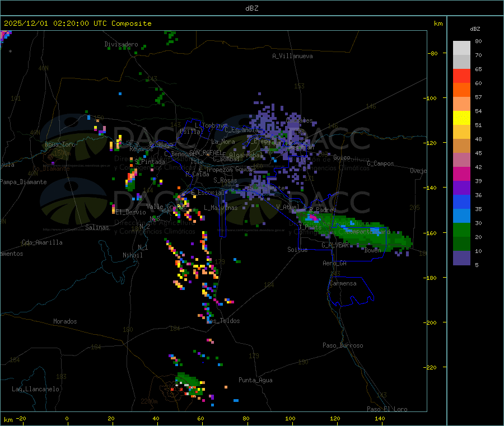
Task: Select the 'Guadales' location label
Action: (299, 120)
